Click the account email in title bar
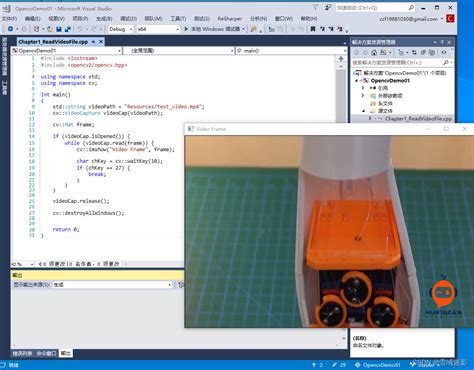The image size is (474, 370). pos(408,19)
